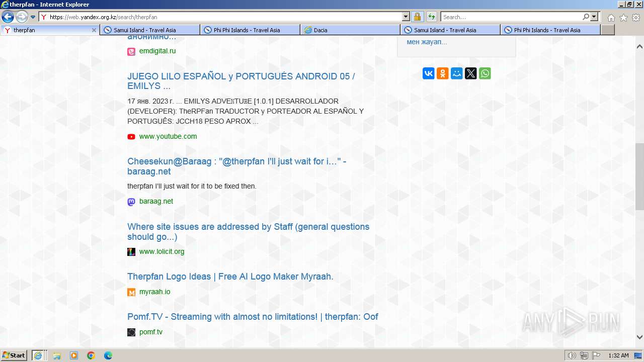Open the Chrome taskbar icon
This screenshot has width=644, height=362.
91,355
